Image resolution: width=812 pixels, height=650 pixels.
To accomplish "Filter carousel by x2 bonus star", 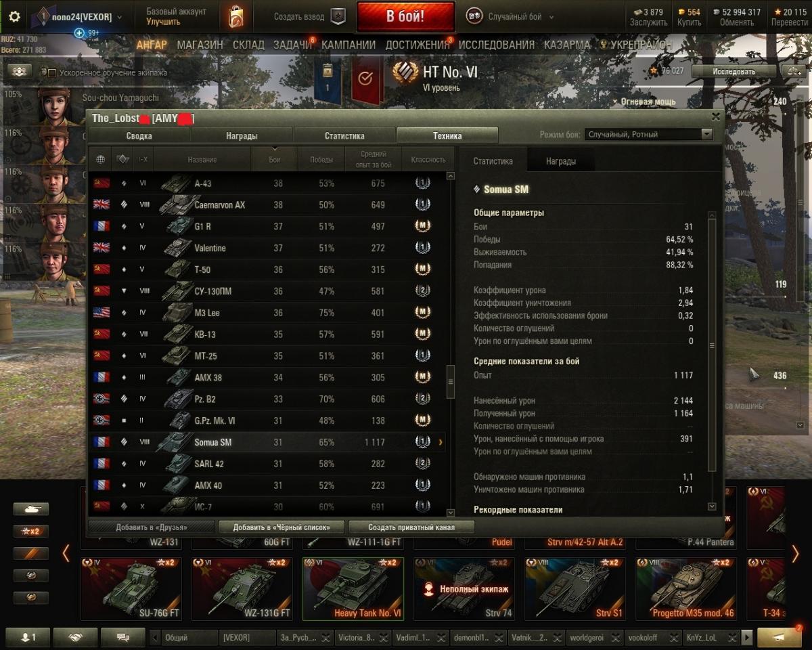I will coord(31,532).
